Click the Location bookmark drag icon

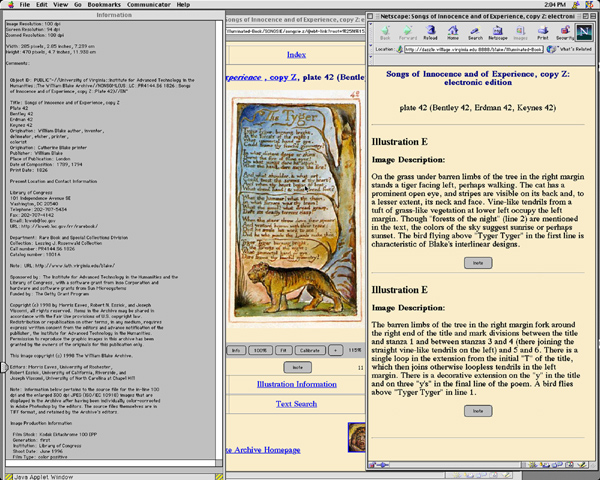(400, 49)
